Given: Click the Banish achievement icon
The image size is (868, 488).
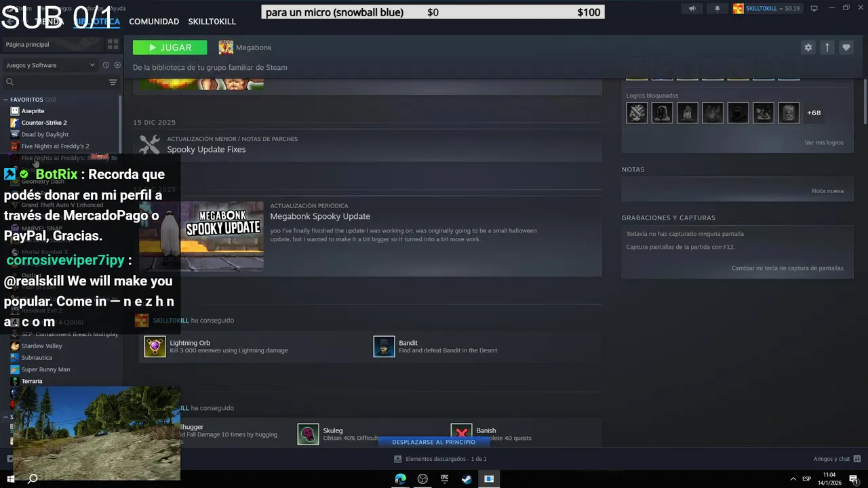Looking at the screenshot, I should point(461,434).
